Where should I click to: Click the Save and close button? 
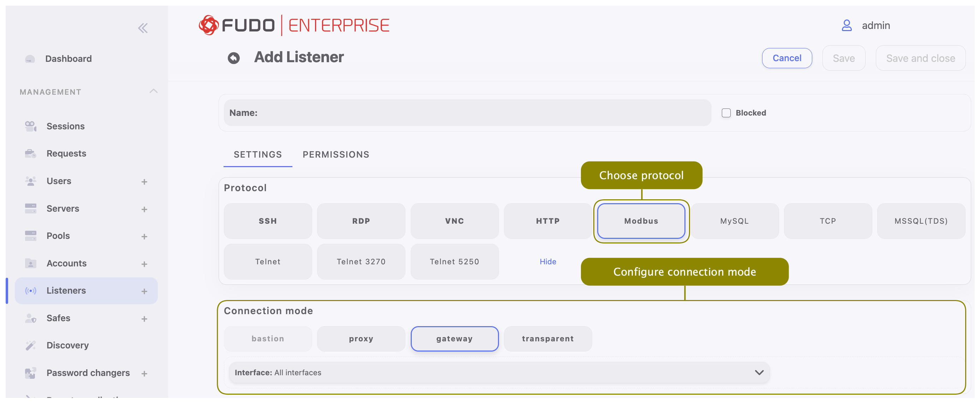pos(921,58)
